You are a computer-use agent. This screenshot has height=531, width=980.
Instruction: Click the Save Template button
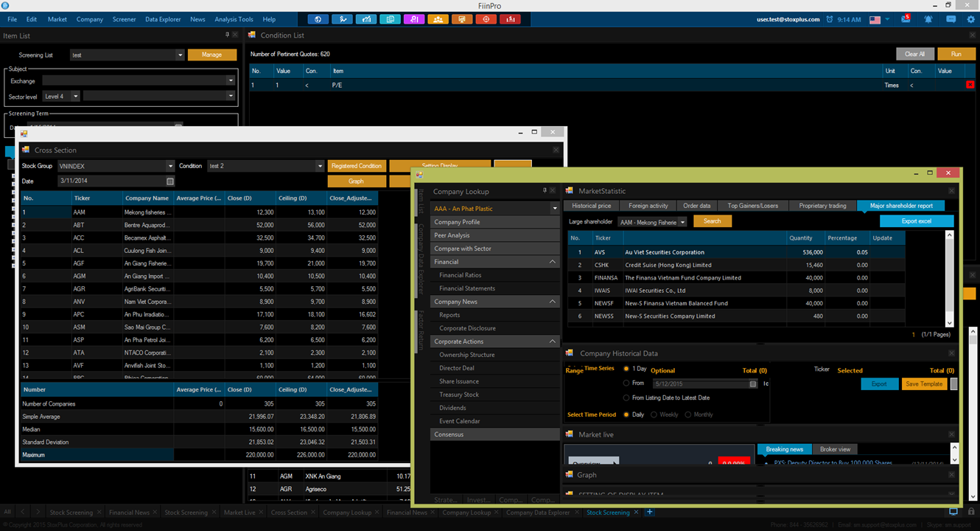pos(924,384)
